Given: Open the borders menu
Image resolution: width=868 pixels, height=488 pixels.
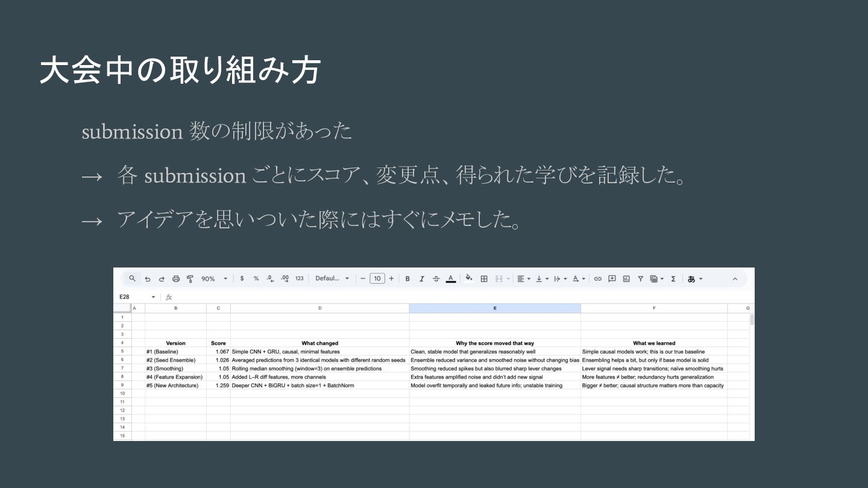Looking at the screenshot, I should [484, 278].
